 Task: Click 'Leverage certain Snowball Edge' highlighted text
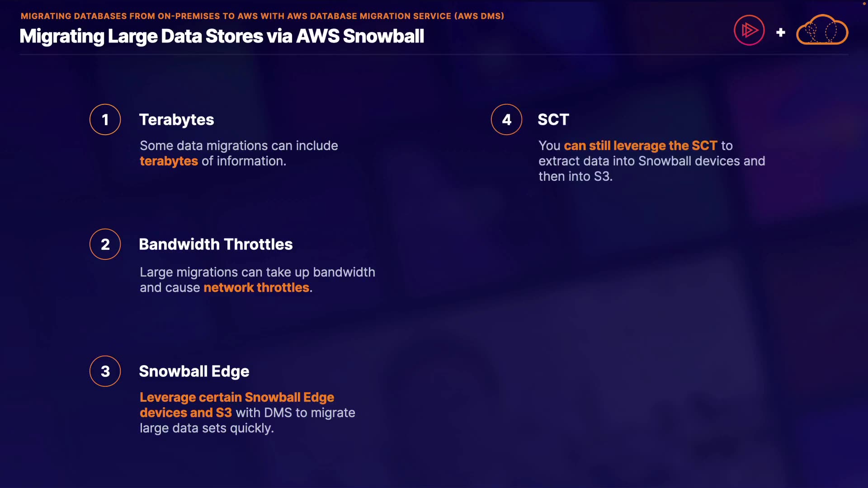(237, 398)
